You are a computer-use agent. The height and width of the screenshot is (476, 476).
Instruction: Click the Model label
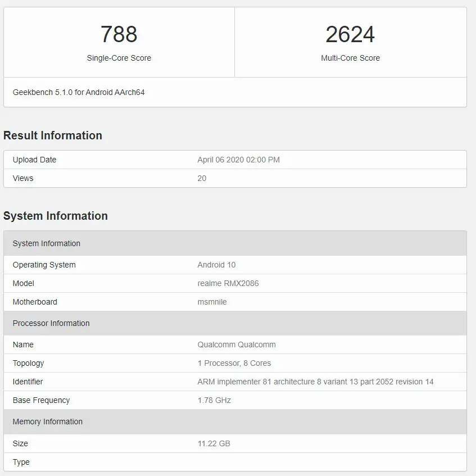(24, 284)
